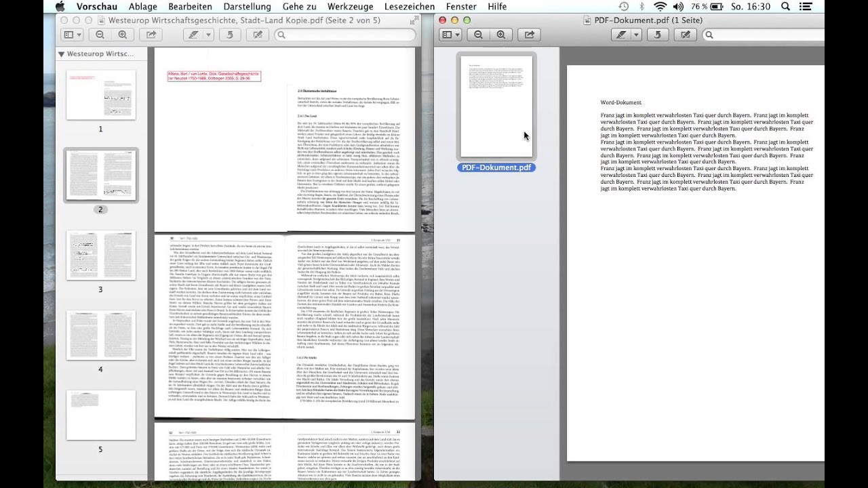Click the 2.4.2 Die Städte heading
Viewport: 868px width, 488px height.
coord(308,357)
